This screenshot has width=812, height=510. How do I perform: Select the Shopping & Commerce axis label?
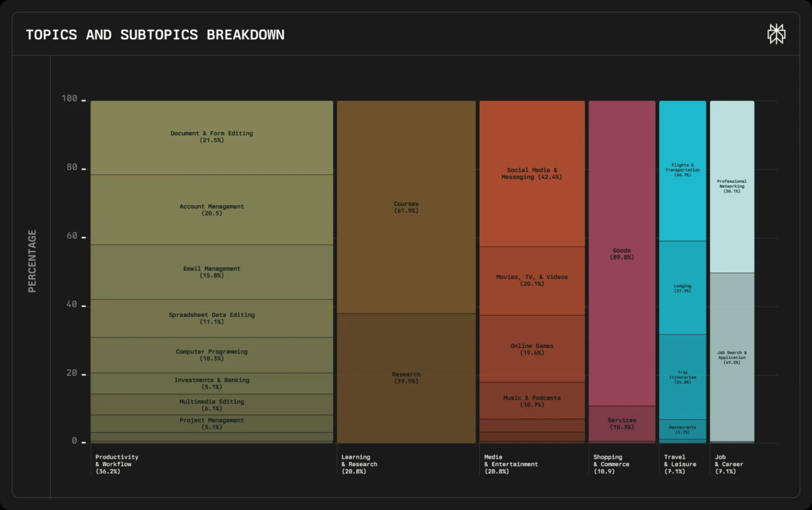(x=610, y=463)
